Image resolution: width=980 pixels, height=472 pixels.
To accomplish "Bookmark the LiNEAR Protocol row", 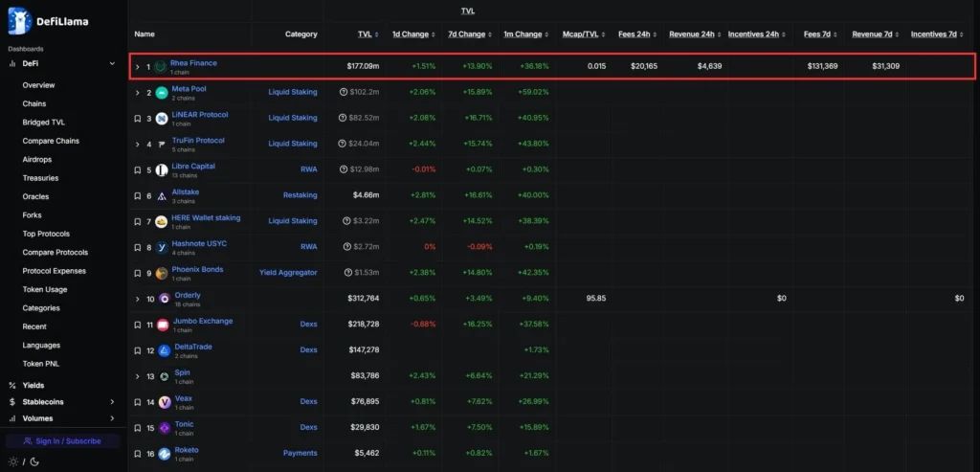I will pos(138,119).
